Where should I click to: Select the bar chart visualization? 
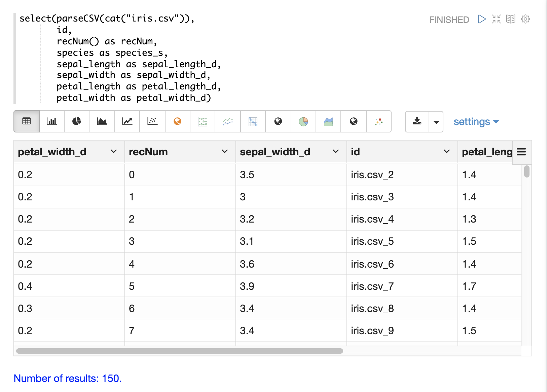pyautogui.click(x=51, y=121)
